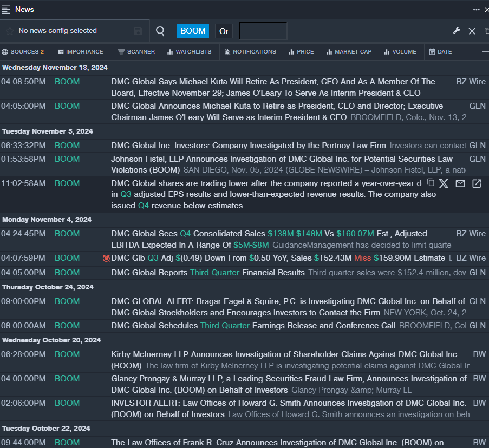Open the Market Cap filter dropdown

349,52
